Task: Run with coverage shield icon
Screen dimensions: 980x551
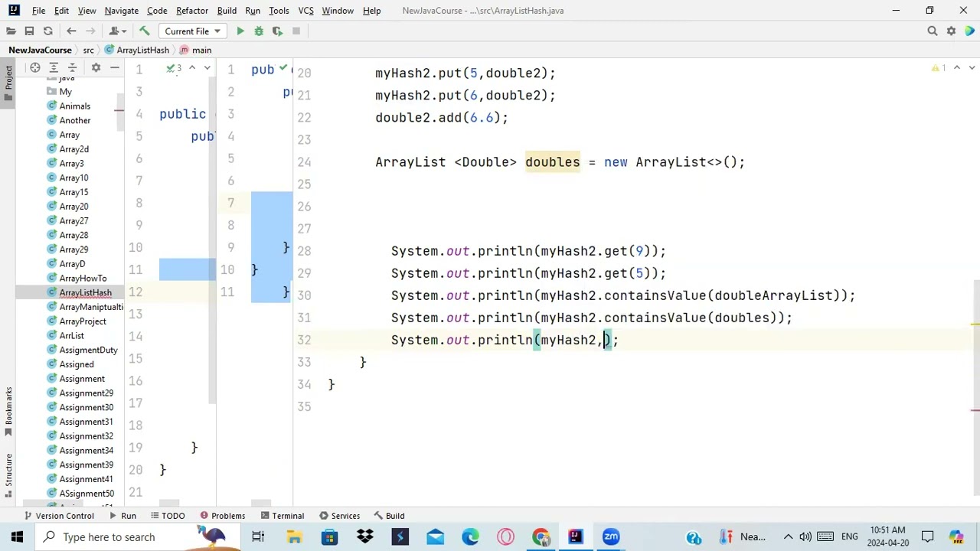Action: coord(277,31)
